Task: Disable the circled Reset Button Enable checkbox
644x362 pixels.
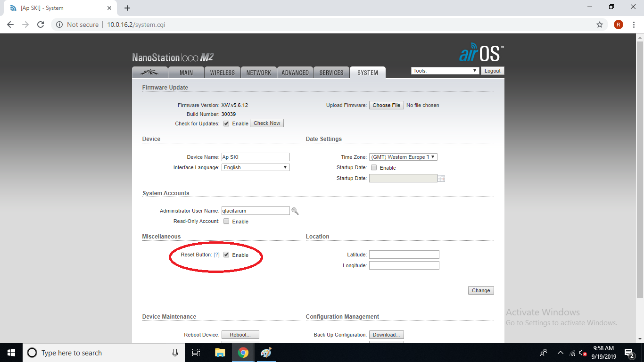Action: pos(227,255)
